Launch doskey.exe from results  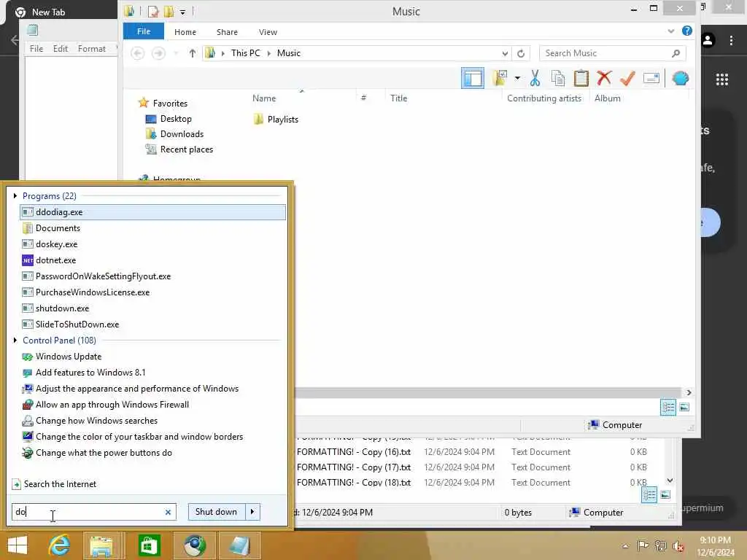(x=152, y=244)
